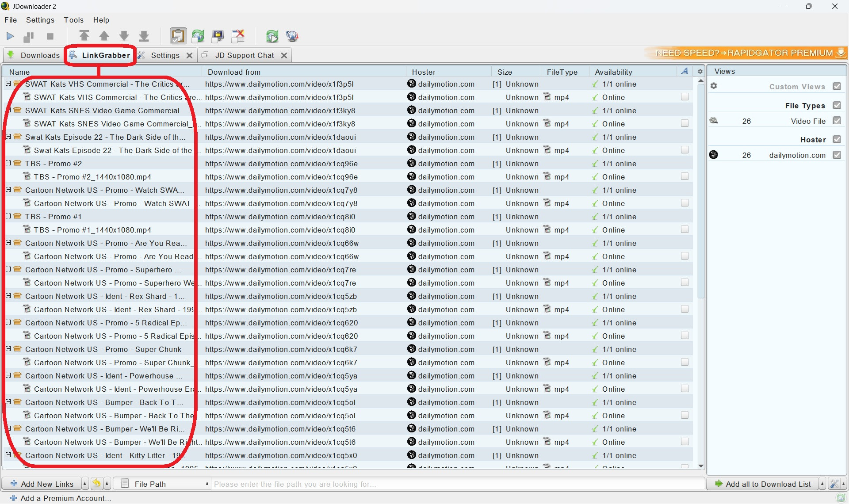Toggle the File Types checkbox

[837, 105]
